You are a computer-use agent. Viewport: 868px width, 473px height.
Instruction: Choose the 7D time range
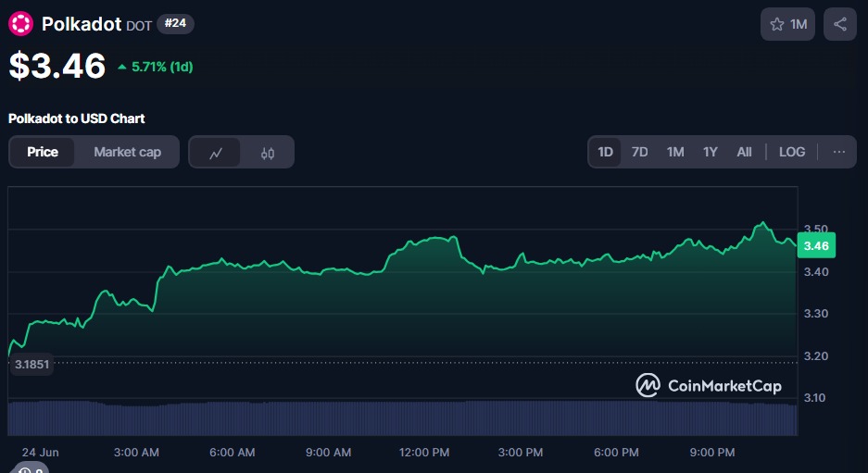639,152
